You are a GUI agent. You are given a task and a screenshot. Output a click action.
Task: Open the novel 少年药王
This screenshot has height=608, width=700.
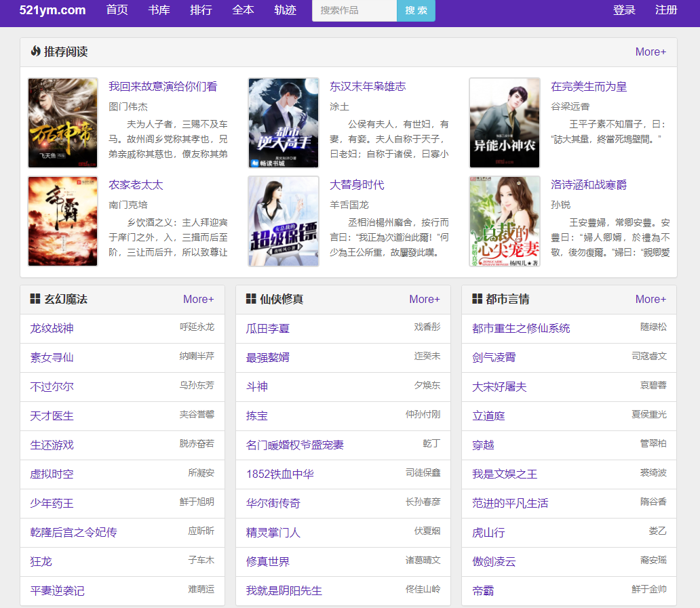point(52,503)
